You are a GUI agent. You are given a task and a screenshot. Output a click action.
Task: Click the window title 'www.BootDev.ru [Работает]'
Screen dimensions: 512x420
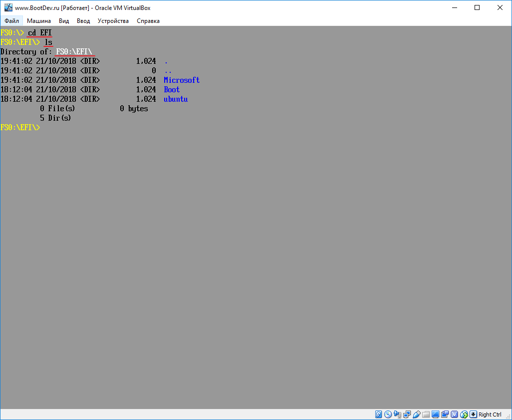pyautogui.click(x=52, y=8)
